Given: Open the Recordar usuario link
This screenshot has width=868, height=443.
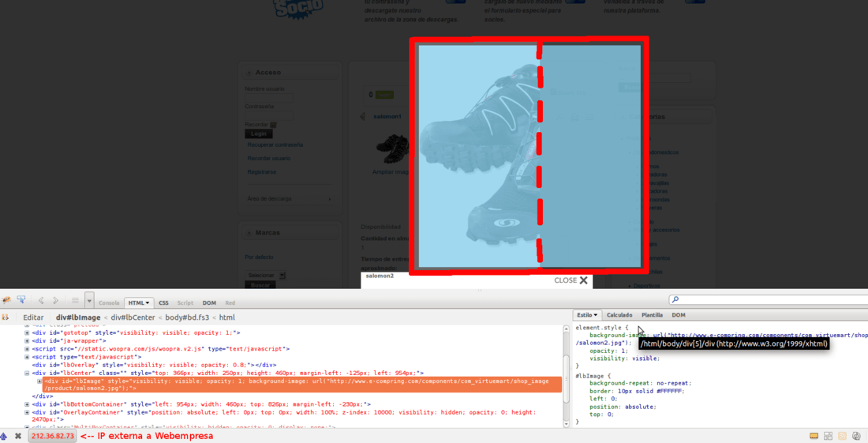Looking at the screenshot, I should (x=268, y=159).
